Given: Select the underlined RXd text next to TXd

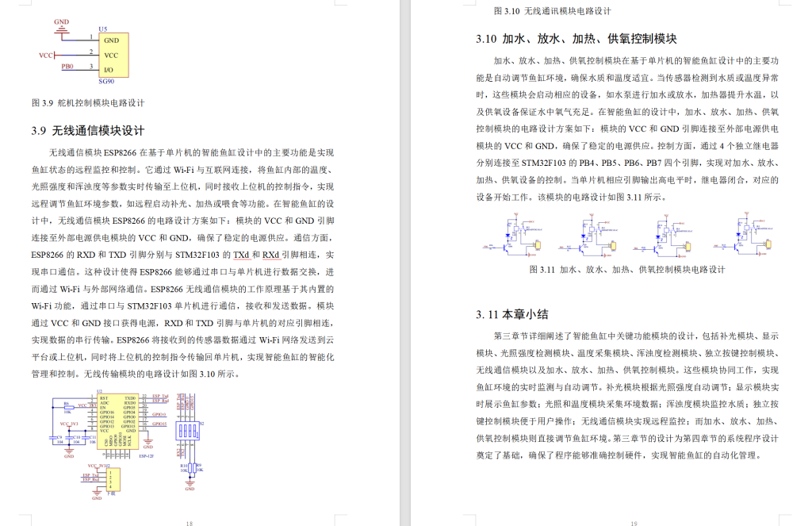Looking at the screenshot, I should 270,254.
